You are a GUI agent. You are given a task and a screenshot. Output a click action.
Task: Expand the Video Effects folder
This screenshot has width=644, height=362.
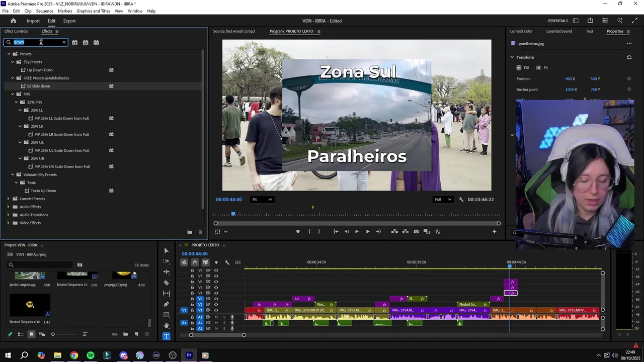pyautogui.click(x=8, y=223)
